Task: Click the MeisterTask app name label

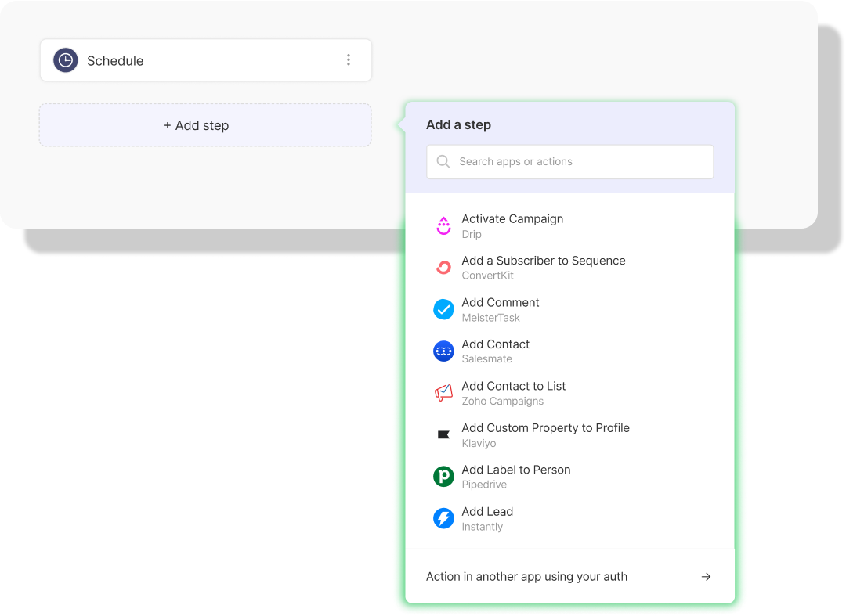Action: (x=490, y=318)
